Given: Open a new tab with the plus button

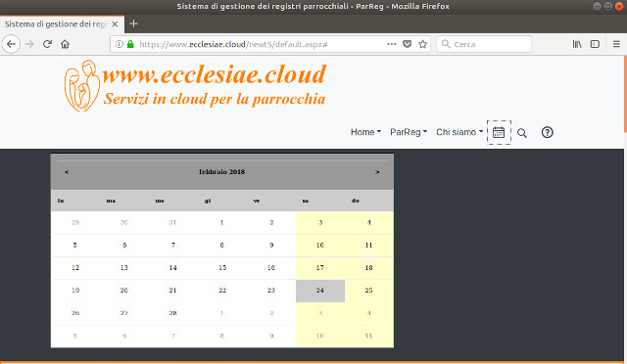Looking at the screenshot, I should tap(133, 24).
